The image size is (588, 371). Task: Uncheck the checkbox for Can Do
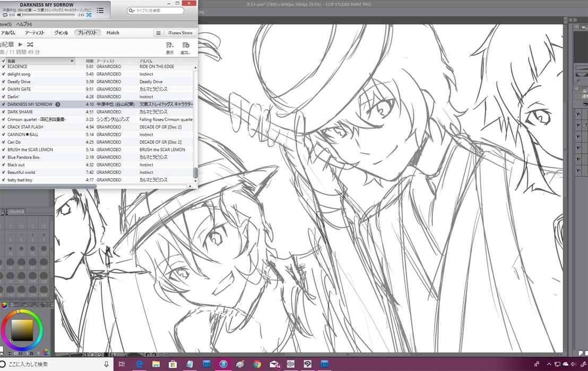point(4,142)
